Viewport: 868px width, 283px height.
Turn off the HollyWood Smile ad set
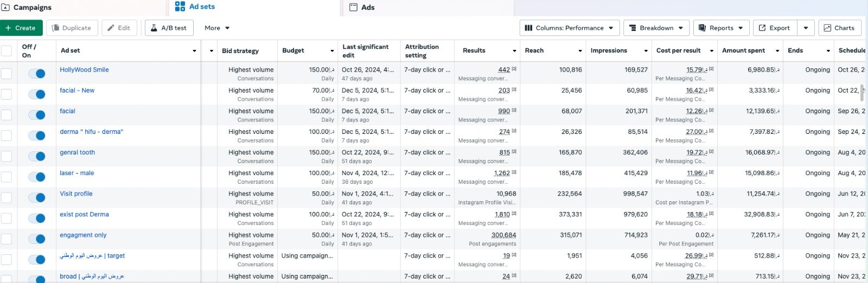pos(37,74)
